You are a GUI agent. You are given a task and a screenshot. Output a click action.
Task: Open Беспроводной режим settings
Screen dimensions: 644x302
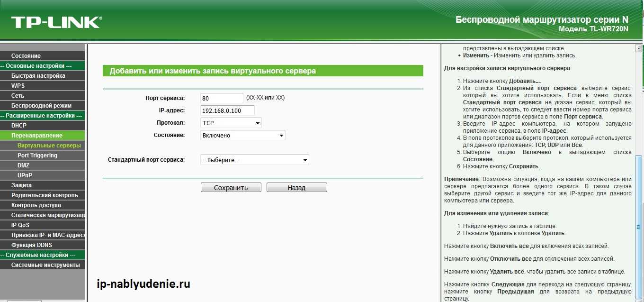tap(41, 106)
